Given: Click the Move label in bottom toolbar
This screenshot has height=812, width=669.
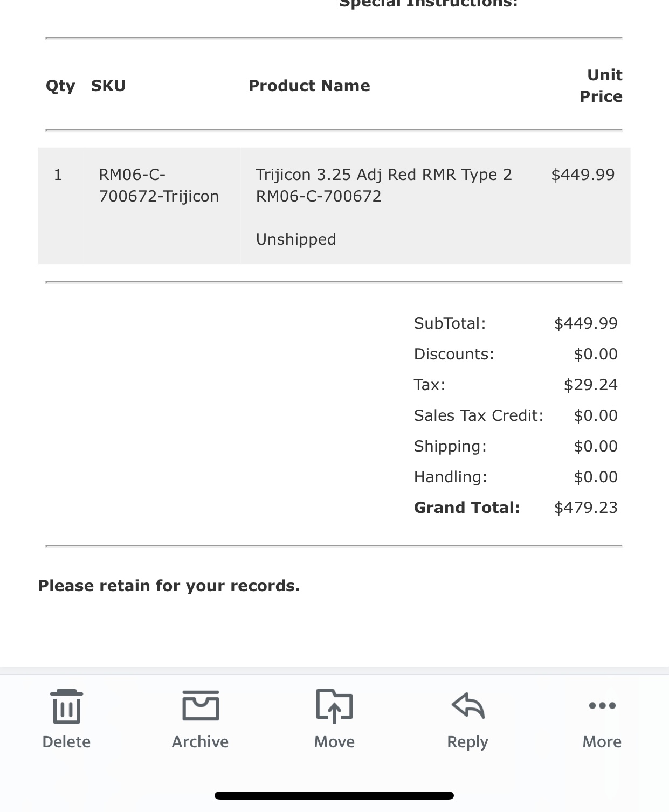Looking at the screenshot, I should (x=334, y=742).
